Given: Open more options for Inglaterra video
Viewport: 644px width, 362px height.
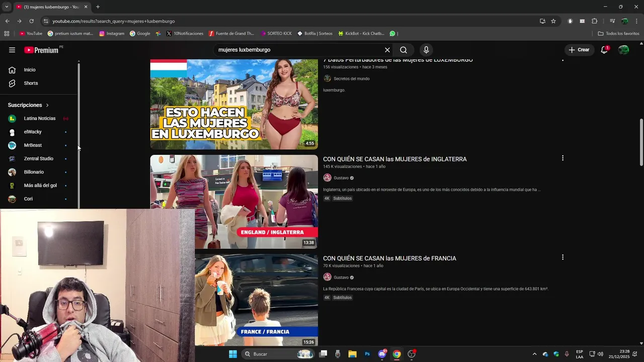Looking at the screenshot, I should pos(562,158).
